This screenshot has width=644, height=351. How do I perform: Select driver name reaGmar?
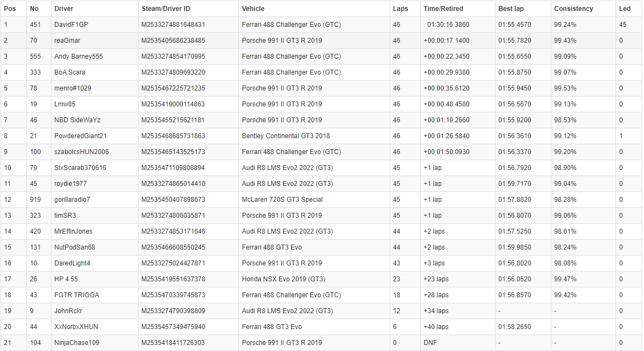[x=67, y=41]
